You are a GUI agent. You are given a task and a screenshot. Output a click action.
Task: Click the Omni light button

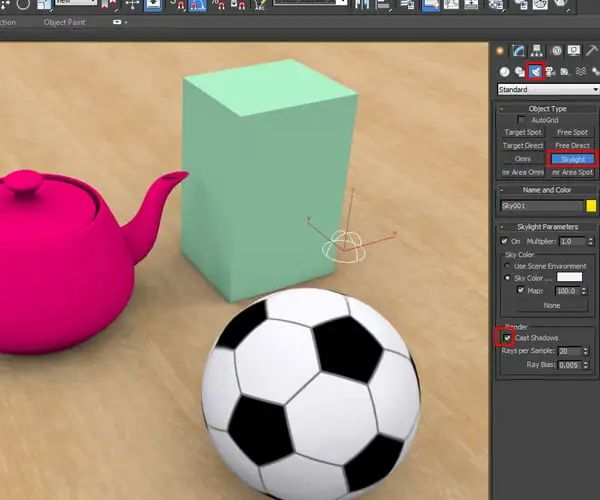coord(523,159)
